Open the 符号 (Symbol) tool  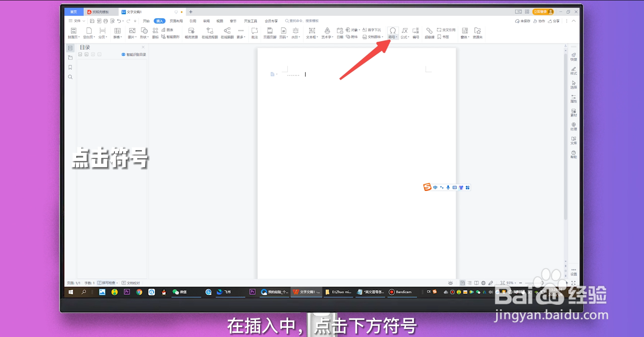pos(392,33)
